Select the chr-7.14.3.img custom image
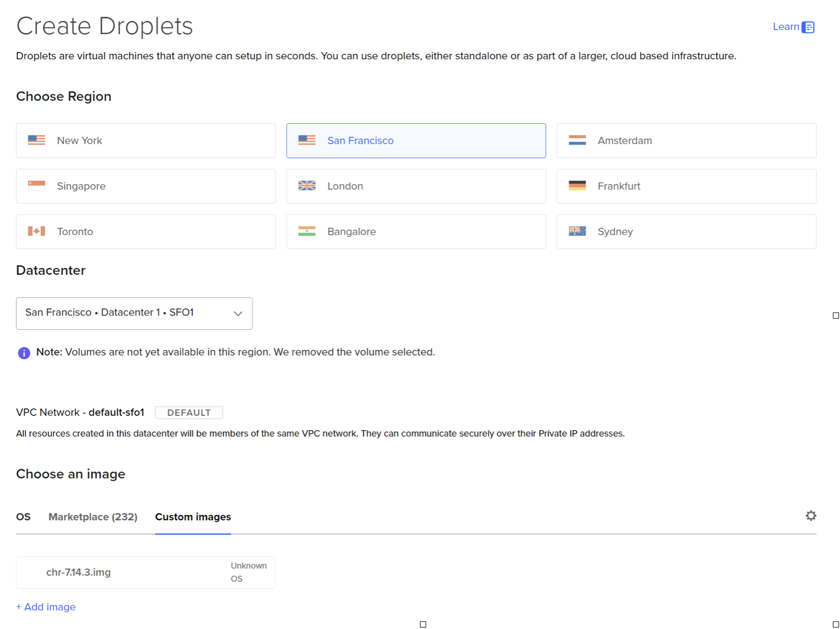The image size is (840, 629). (146, 572)
